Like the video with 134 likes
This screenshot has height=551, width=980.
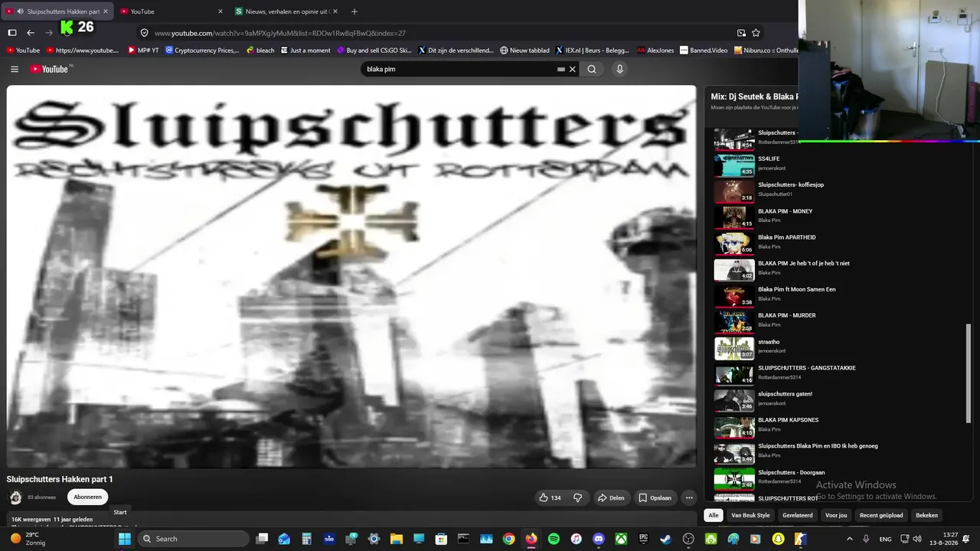pos(550,497)
